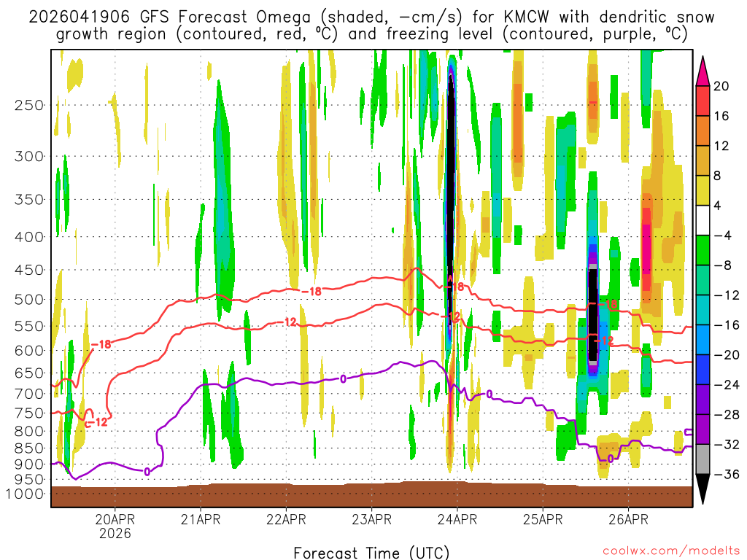Click the 25APR time axis label

[543, 519]
